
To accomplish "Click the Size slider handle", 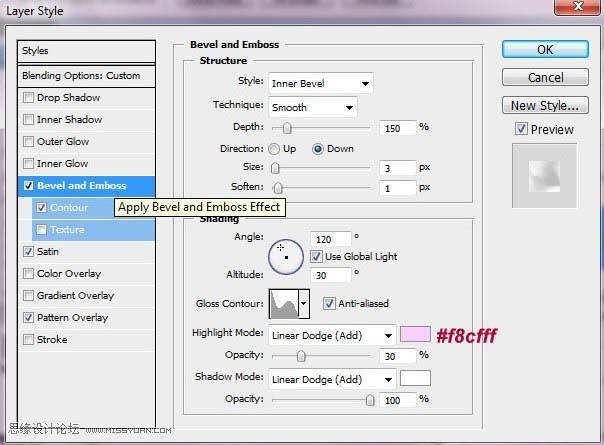I will click(275, 168).
